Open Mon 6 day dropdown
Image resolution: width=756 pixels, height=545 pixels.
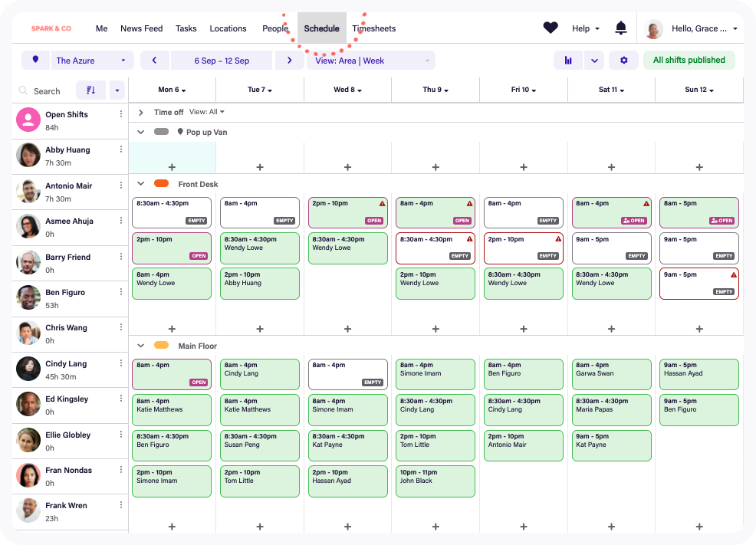(172, 90)
